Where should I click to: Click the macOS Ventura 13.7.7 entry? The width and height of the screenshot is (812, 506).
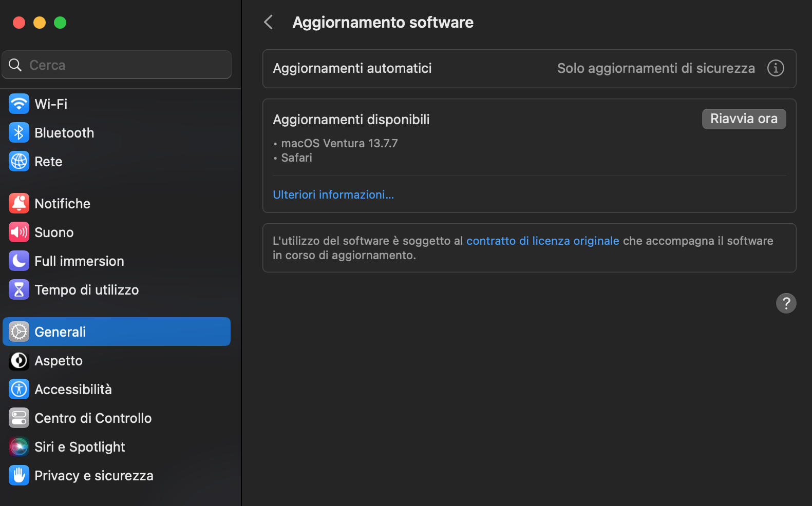[x=339, y=143]
